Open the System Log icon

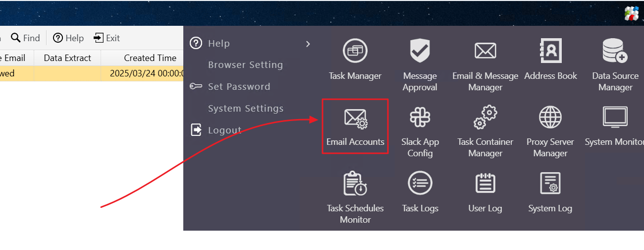550,184
